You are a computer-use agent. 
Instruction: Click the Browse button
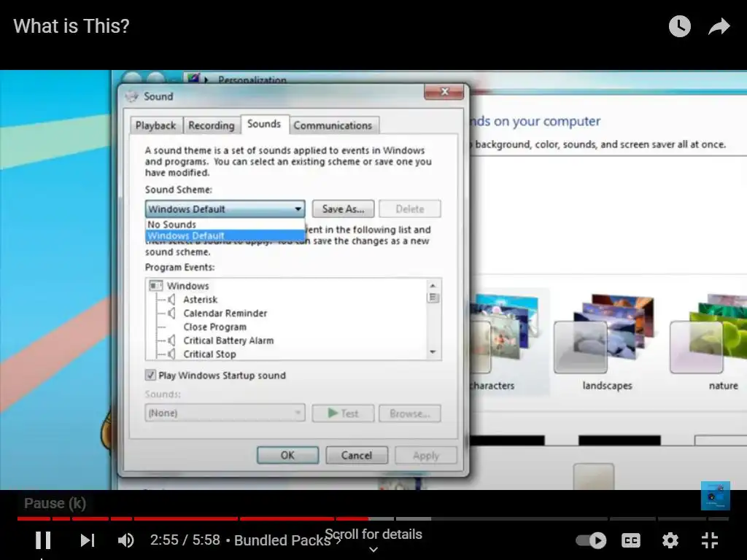[x=410, y=413]
